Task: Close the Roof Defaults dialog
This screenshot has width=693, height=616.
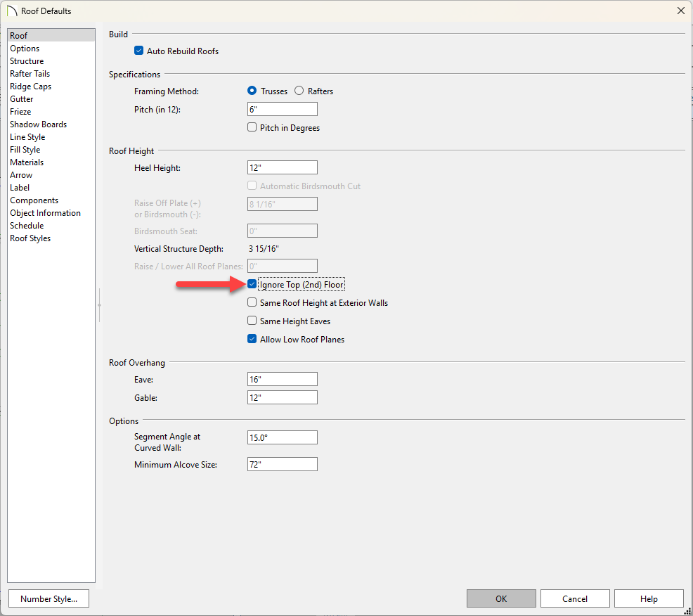Action: (x=680, y=11)
